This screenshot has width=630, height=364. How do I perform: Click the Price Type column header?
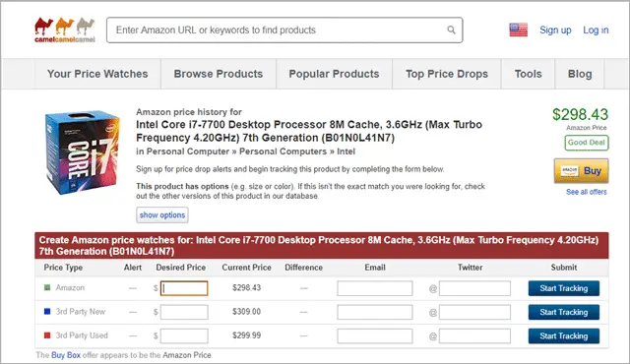[63, 268]
